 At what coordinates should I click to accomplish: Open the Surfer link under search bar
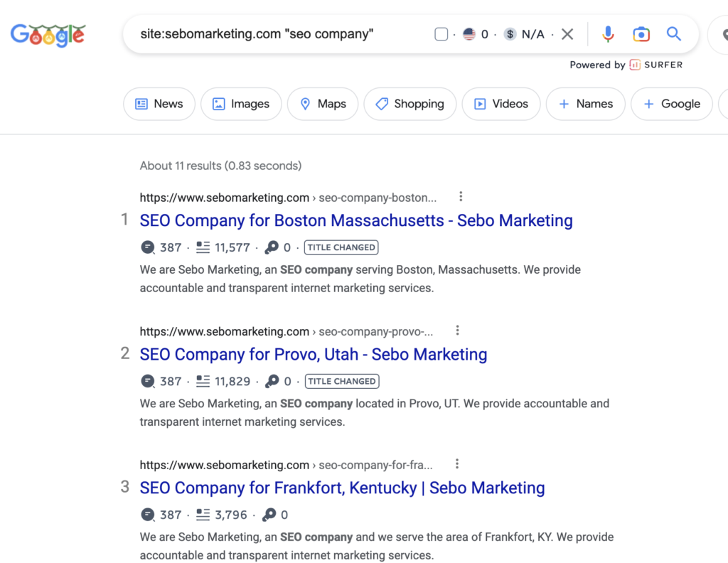click(x=656, y=65)
